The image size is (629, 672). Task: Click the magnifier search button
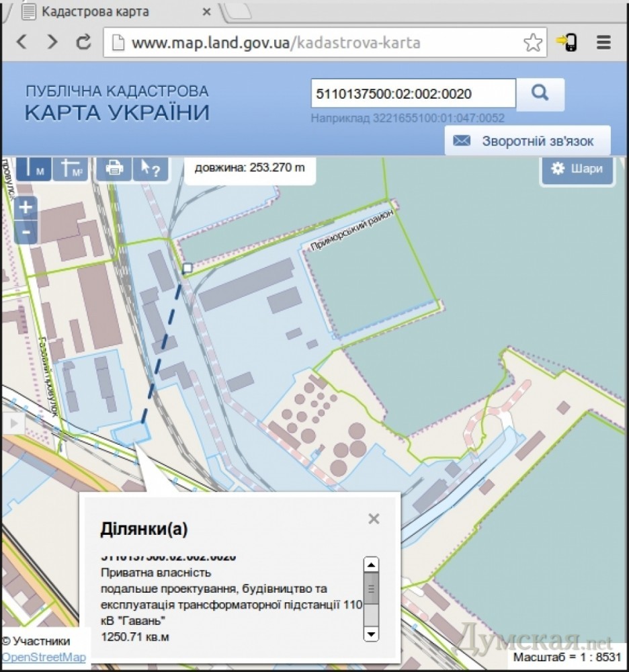pyautogui.click(x=540, y=94)
